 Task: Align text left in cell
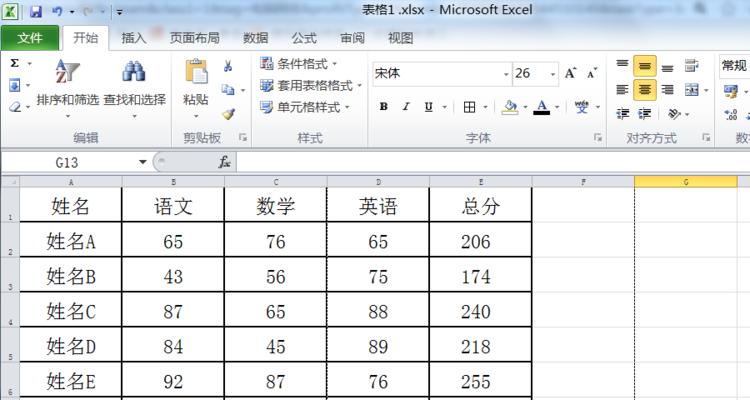[x=622, y=89]
